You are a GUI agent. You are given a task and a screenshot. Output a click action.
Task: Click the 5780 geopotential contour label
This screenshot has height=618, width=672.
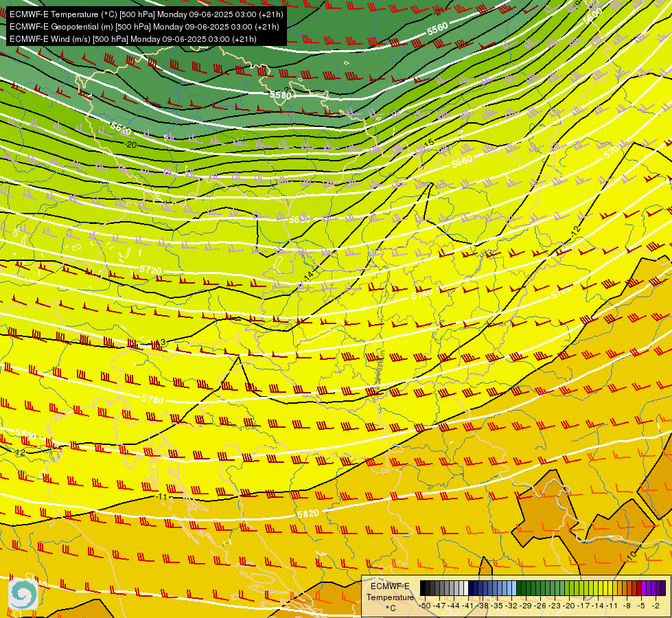[x=152, y=400]
